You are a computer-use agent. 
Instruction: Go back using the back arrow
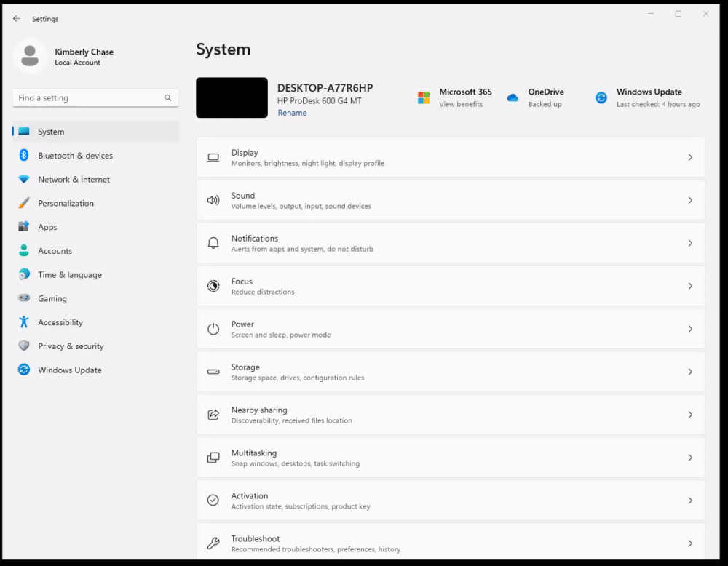pos(17,19)
